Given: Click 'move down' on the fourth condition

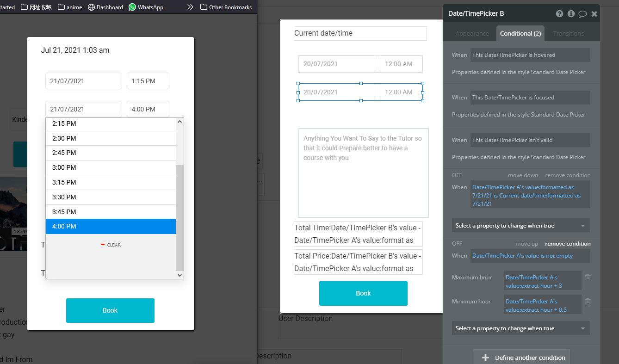Looking at the screenshot, I should (523, 175).
